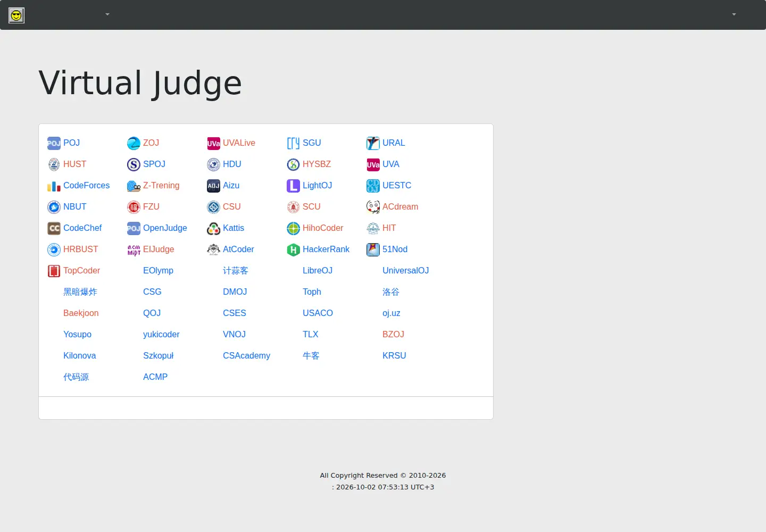The image size is (766, 532).
Task: Click the 代码源 link
Action: (76, 377)
